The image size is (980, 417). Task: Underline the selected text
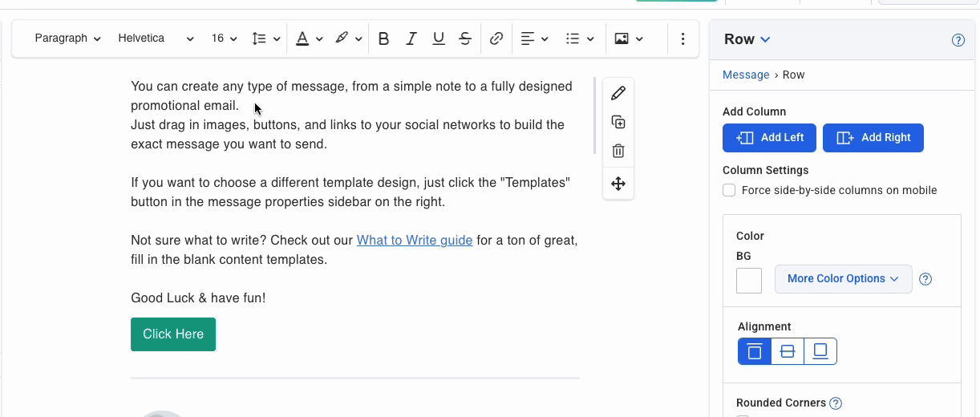(438, 38)
